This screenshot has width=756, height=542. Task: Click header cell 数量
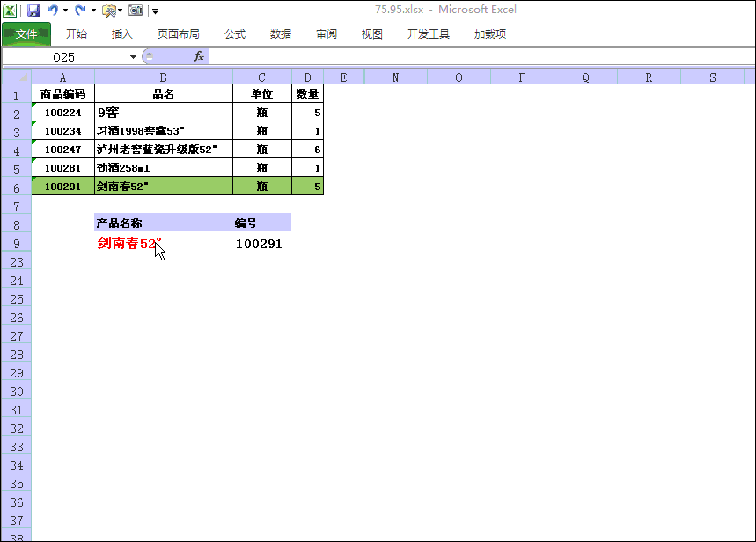click(x=308, y=93)
